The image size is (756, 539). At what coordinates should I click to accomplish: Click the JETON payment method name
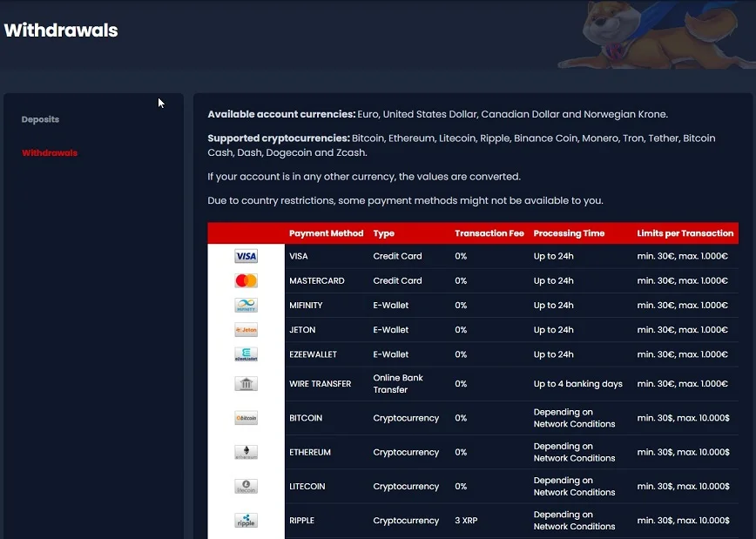point(302,330)
